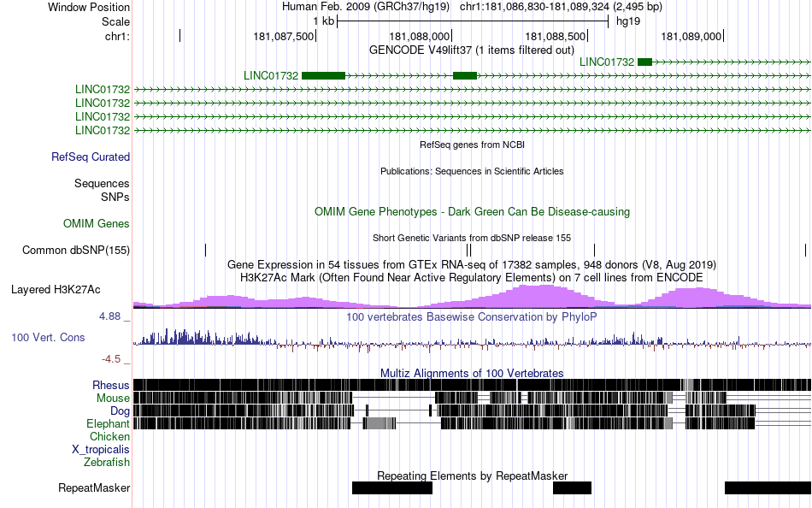Viewport: 812px width, 508px height.
Task: Click the Rhesus species label
Action: [x=111, y=385]
